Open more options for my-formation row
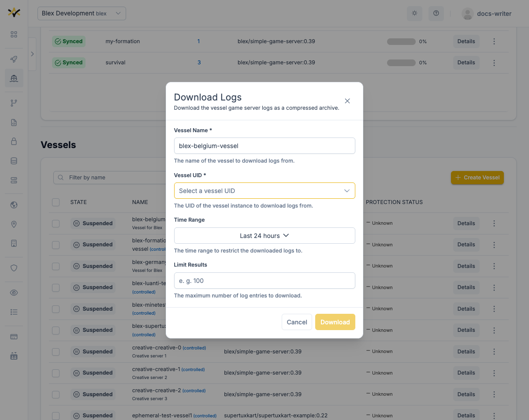The image size is (529, 420). pos(494,41)
